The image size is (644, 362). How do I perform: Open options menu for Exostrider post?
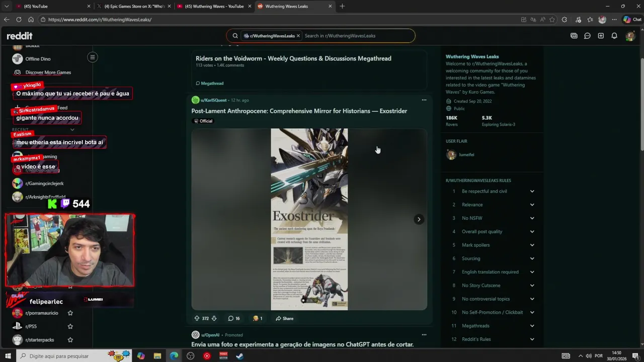(424, 100)
